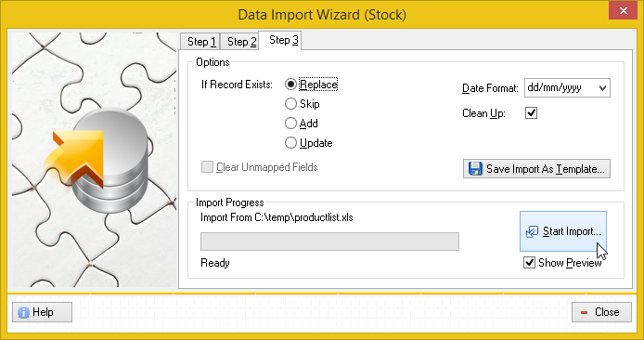Image resolution: width=644 pixels, height=340 pixels.
Task: Click the empty import progress bar
Action: tap(329, 242)
